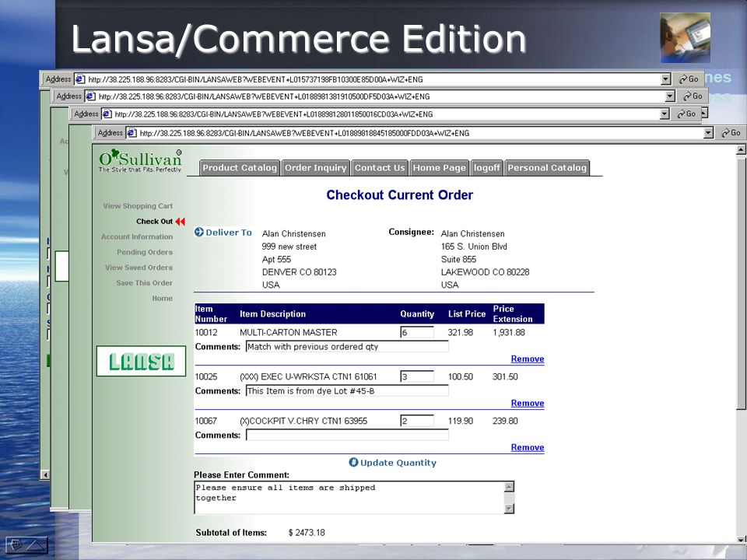Open the Personal Catalog tab
This screenshot has height=560, width=747.
[547, 168]
